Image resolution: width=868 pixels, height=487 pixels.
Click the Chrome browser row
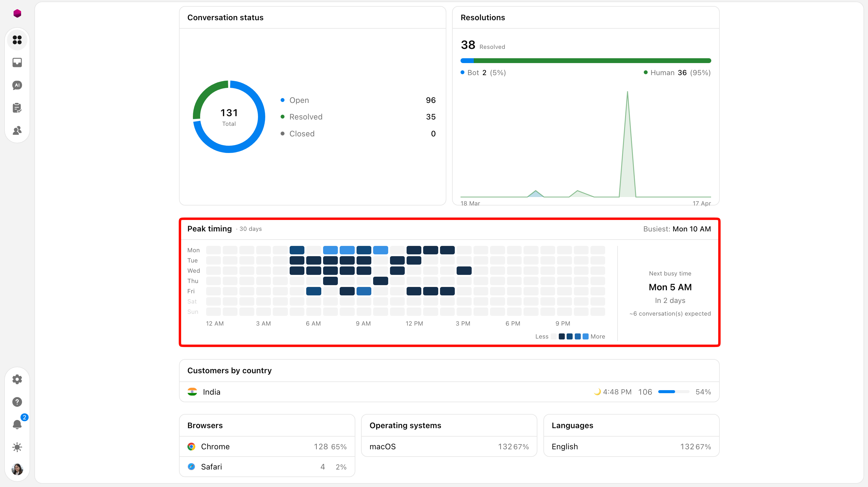click(267, 447)
